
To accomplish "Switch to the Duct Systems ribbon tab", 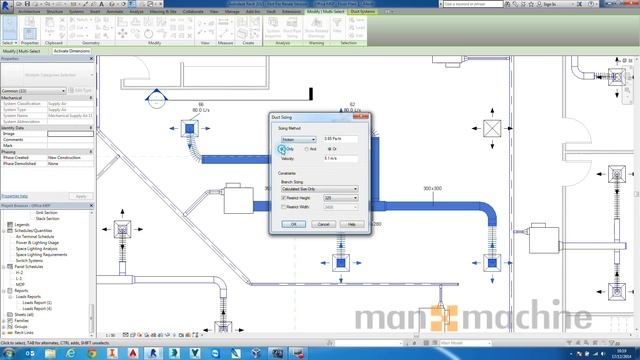I will coord(362,11).
